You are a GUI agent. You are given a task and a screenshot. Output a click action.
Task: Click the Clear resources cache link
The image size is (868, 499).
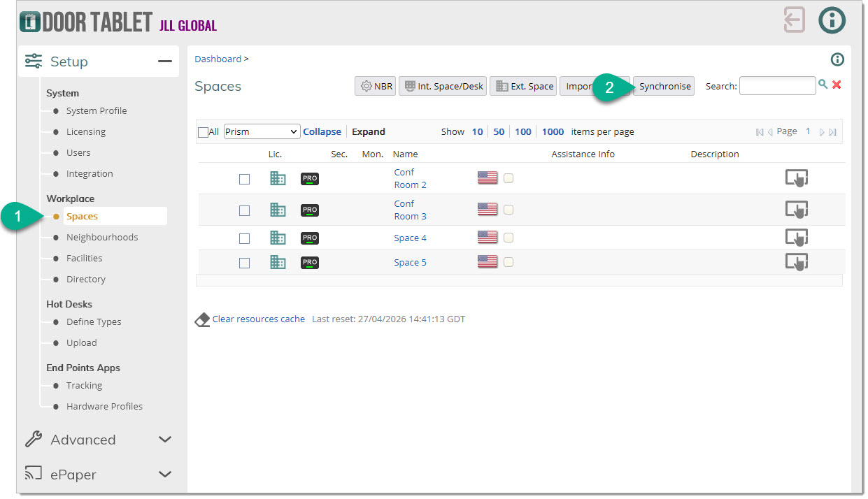click(258, 319)
